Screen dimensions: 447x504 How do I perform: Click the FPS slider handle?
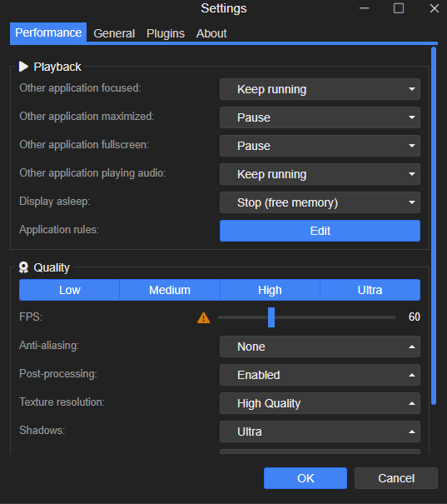271,317
